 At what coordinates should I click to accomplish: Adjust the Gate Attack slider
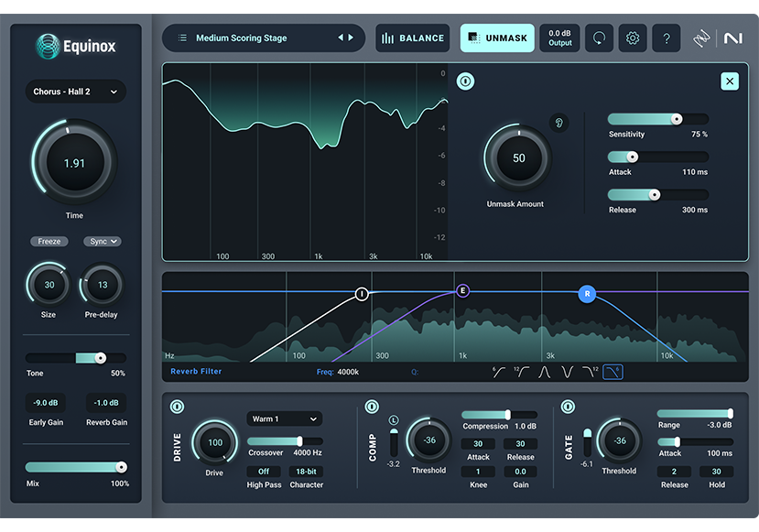point(695,441)
